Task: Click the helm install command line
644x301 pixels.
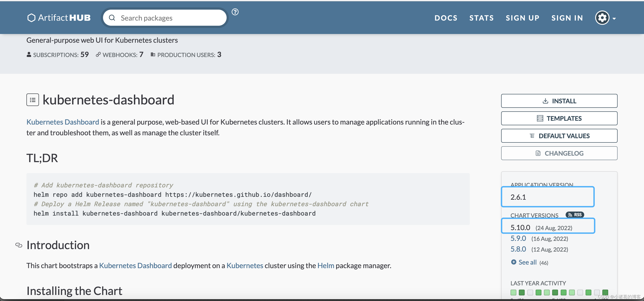Action: (x=174, y=213)
